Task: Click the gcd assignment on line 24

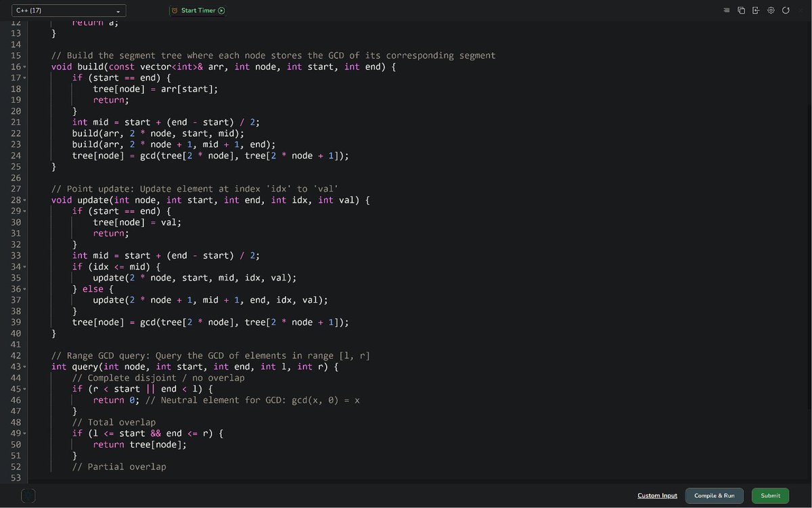Action: (x=210, y=156)
